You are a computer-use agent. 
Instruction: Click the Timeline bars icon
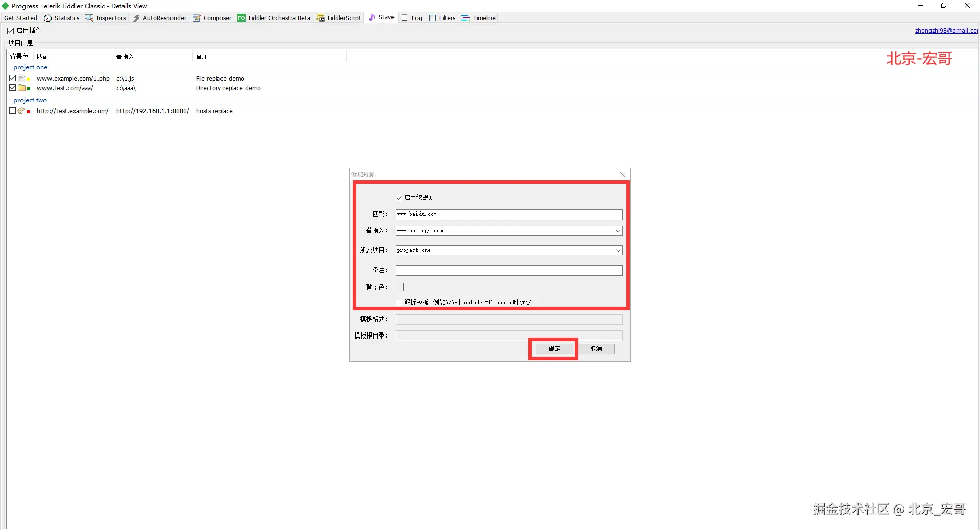click(x=465, y=18)
